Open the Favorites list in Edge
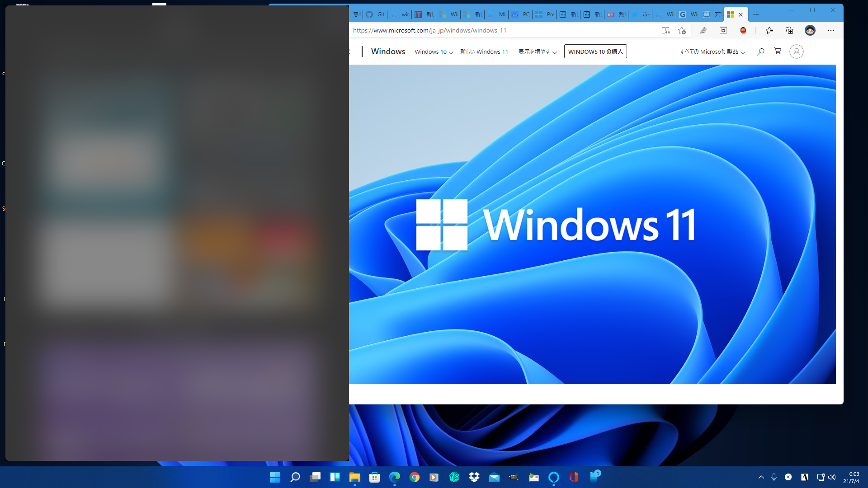 [x=769, y=30]
